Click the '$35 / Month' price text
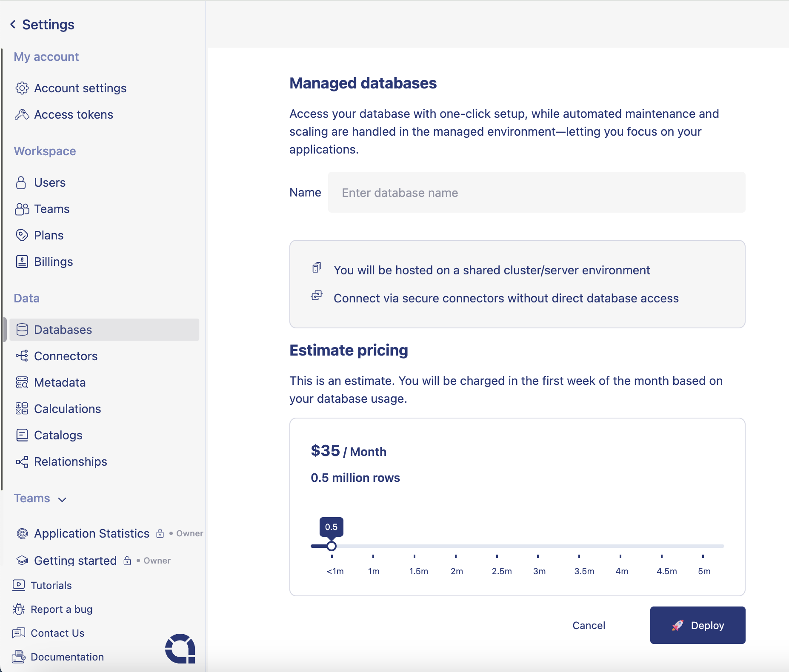Viewport: 789px width, 672px height. 349,451
